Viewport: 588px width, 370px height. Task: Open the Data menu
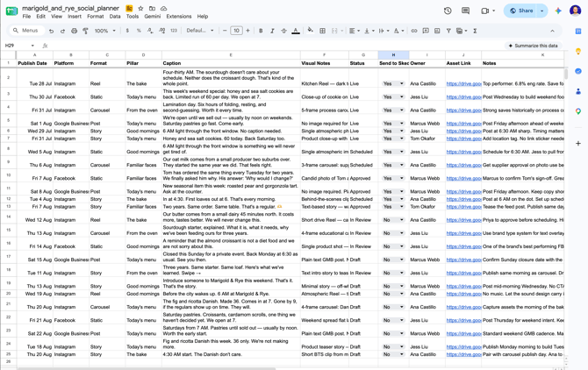click(115, 17)
